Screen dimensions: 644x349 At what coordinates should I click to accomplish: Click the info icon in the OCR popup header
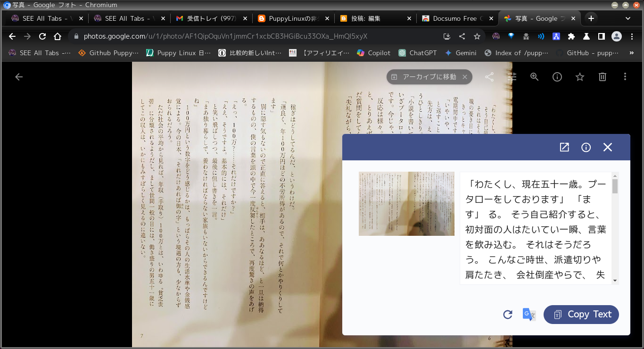pos(586,148)
